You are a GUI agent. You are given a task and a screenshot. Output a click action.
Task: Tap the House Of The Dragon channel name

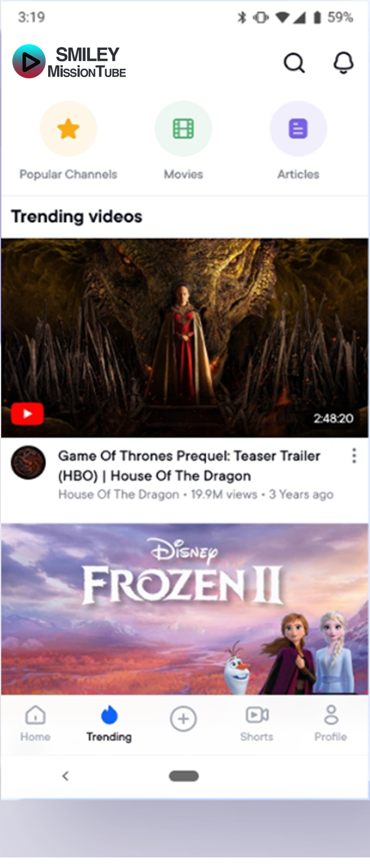(118, 494)
